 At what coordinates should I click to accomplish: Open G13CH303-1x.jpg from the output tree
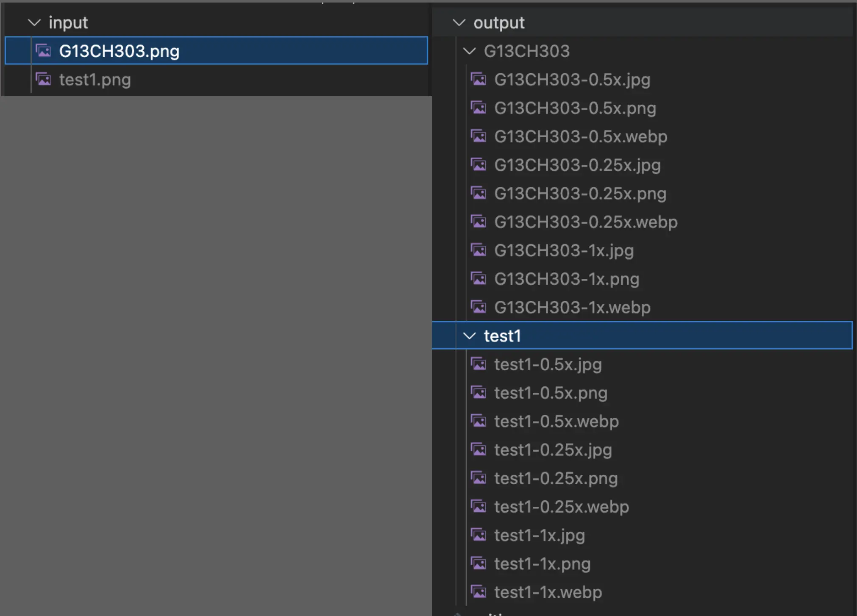(564, 250)
